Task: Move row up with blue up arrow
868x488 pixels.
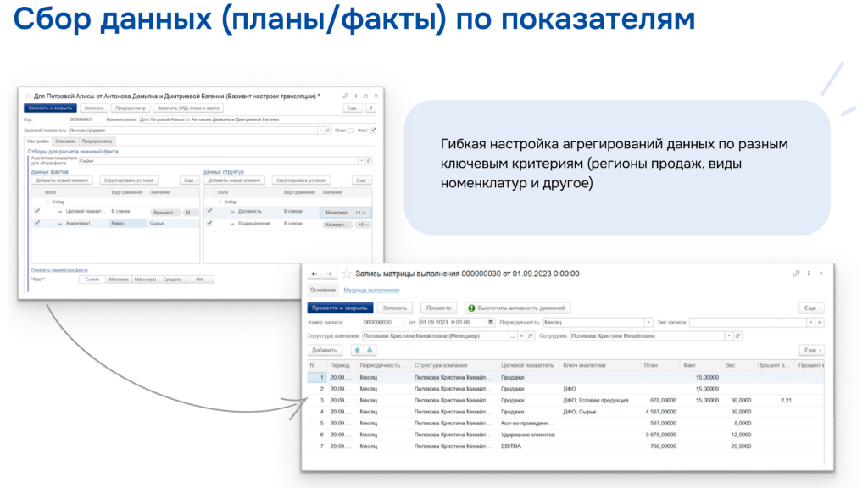Action: click(357, 350)
